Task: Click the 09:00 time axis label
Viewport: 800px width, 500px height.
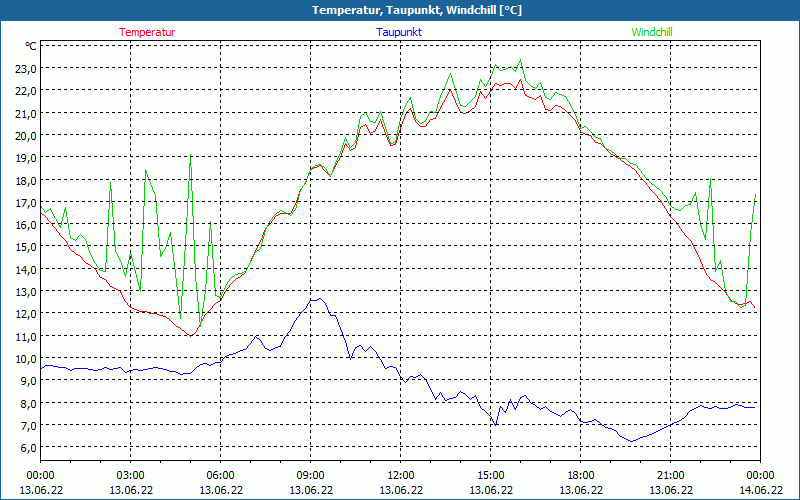Action: (x=311, y=476)
